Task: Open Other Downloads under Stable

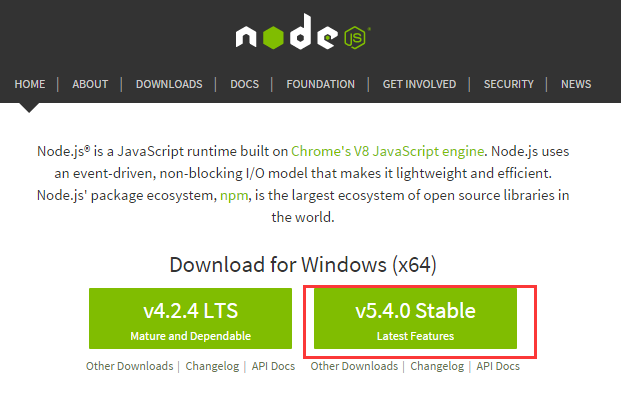Action: [x=354, y=366]
